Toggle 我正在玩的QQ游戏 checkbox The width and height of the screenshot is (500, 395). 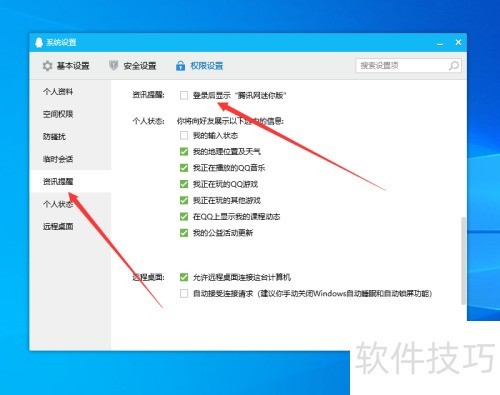point(184,184)
